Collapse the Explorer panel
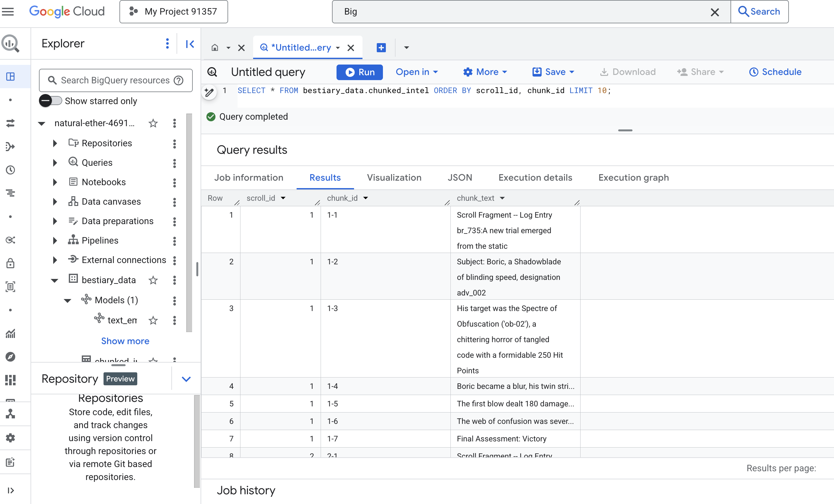This screenshot has width=834, height=504. [x=190, y=44]
